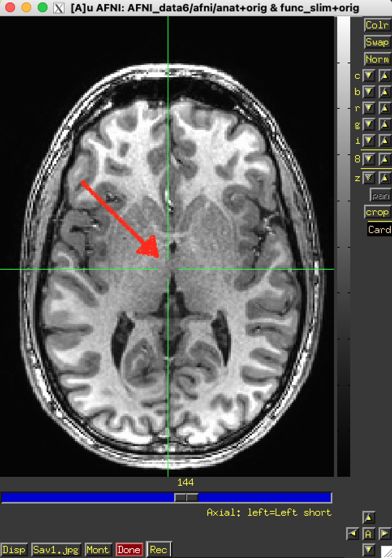Open the Disp display options
The height and width of the screenshot is (558, 392).
point(14,550)
